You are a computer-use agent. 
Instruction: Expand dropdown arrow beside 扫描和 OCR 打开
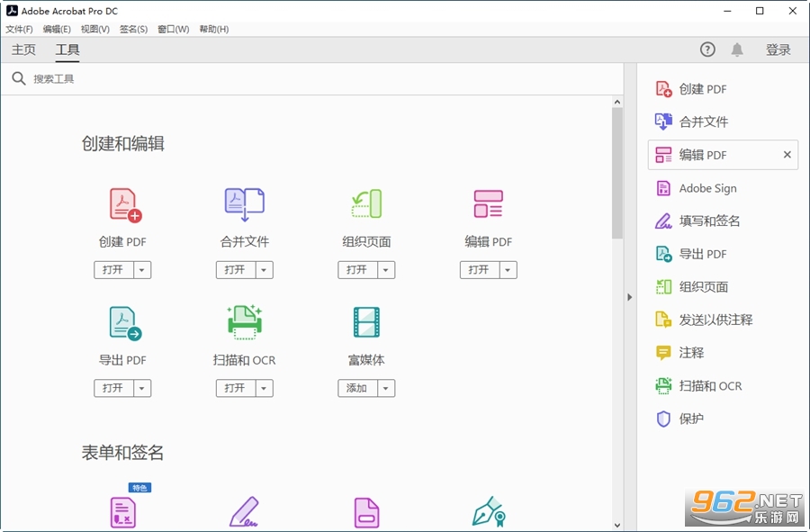tap(264, 388)
